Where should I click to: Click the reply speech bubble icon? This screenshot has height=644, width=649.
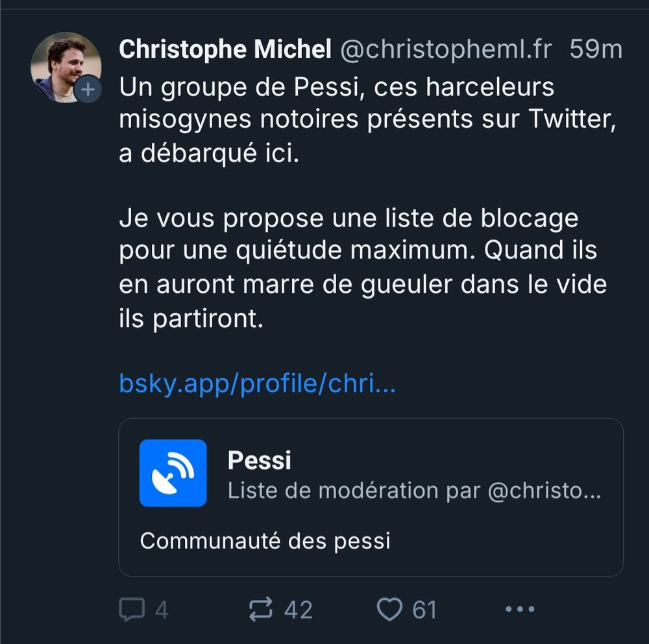(x=132, y=610)
